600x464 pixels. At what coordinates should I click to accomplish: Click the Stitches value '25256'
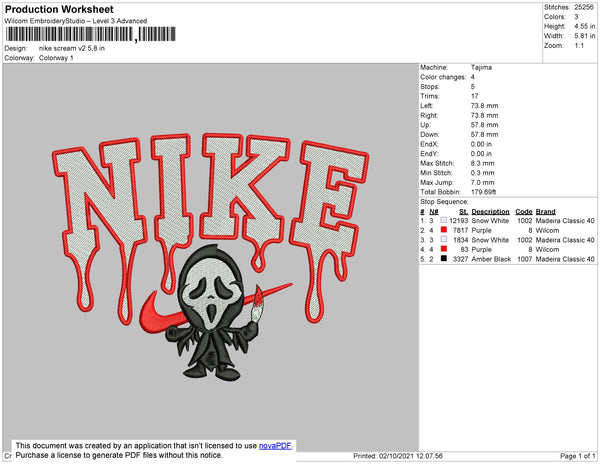[584, 7]
